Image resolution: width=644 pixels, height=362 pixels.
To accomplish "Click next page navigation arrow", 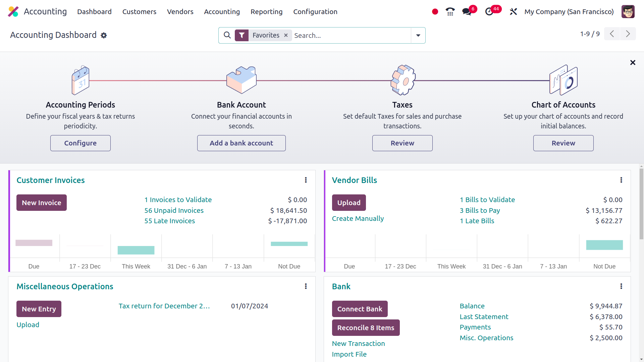I will pos(628,34).
